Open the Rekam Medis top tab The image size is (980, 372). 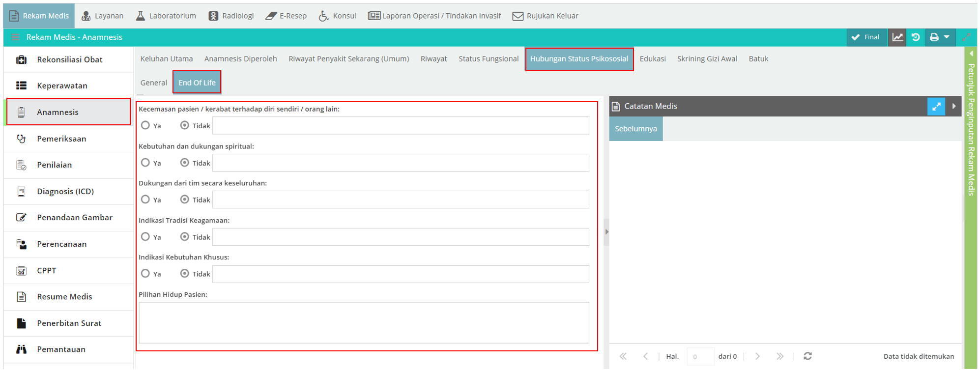[39, 16]
